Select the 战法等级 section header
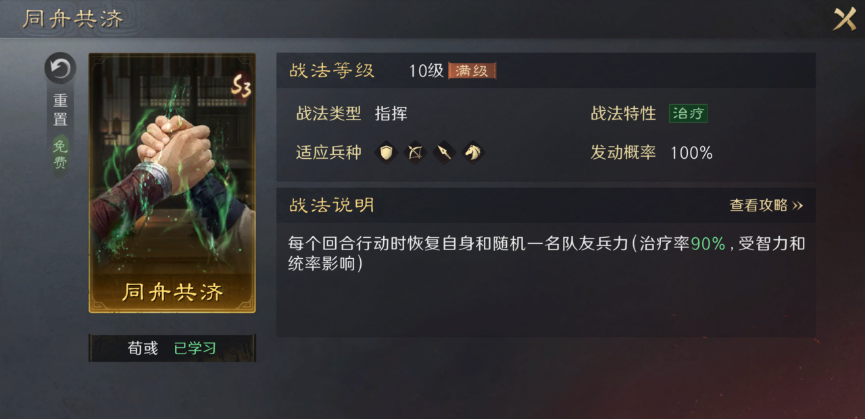The width and height of the screenshot is (865, 419). [x=332, y=71]
